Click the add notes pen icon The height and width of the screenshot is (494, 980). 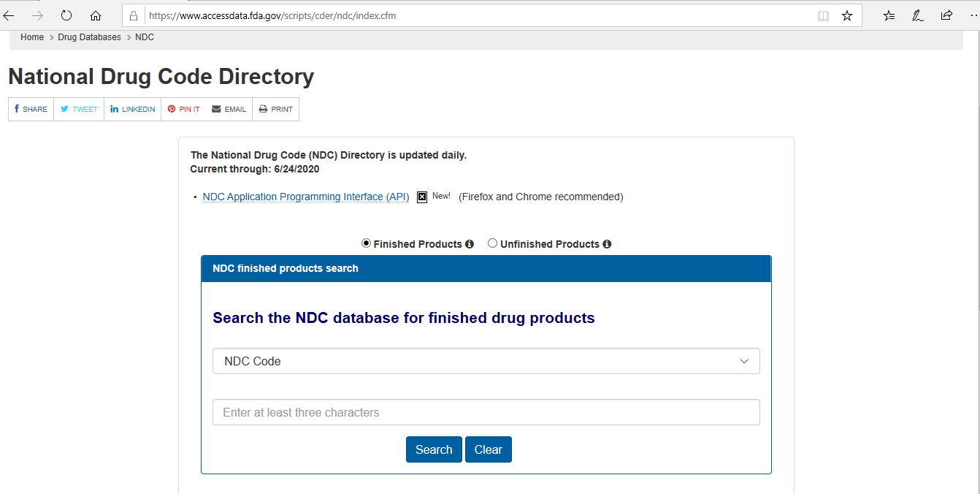[918, 15]
